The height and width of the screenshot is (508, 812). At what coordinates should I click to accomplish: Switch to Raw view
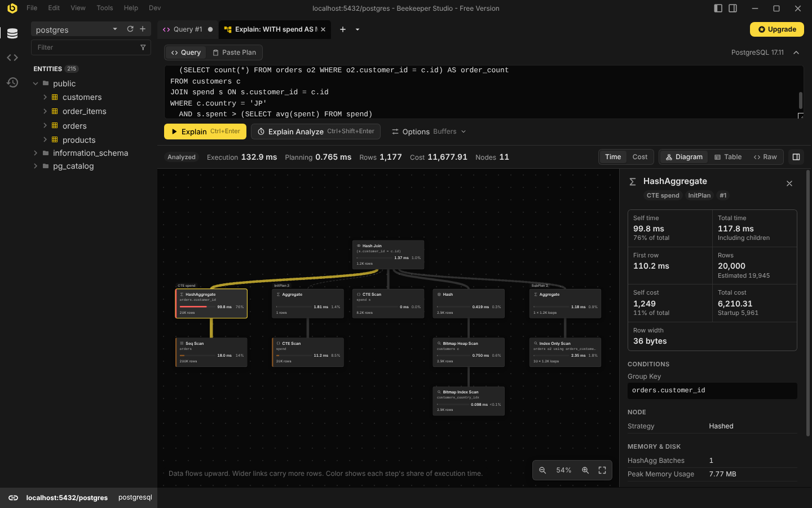coord(765,157)
